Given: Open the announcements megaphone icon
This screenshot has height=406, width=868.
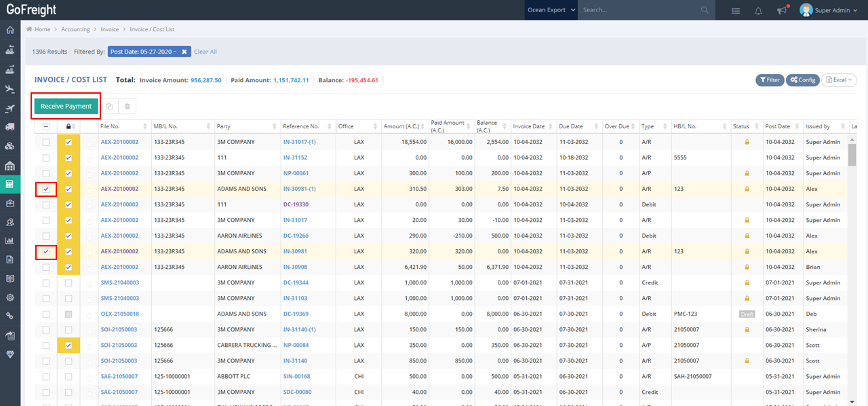Looking at the screenshot, I should 782,10.
